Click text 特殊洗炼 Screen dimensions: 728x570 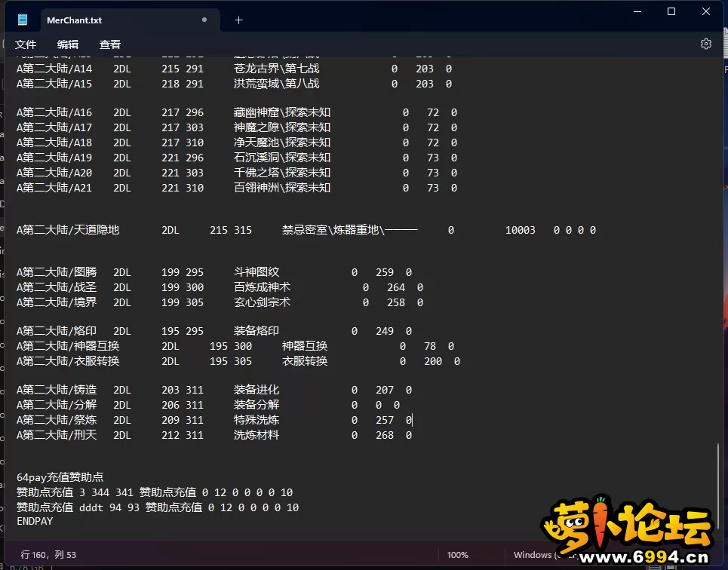tap(256, 420)
